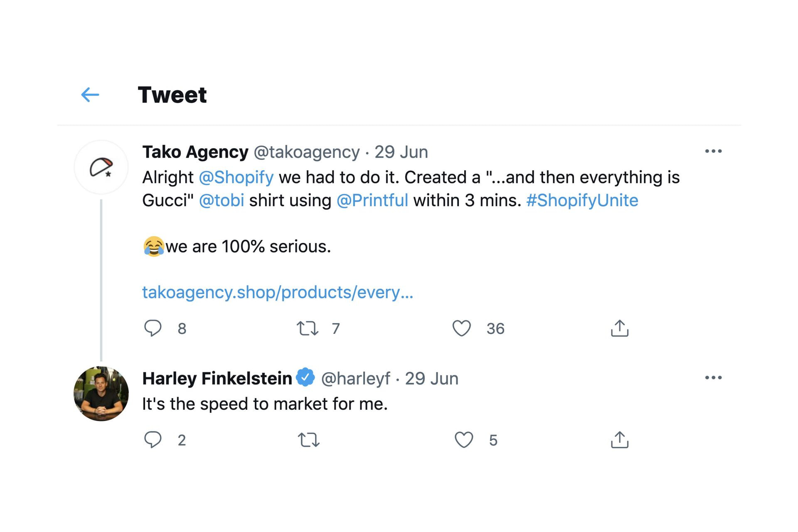
Task: Open the @Shopify mention link
Action: (236, 177)
